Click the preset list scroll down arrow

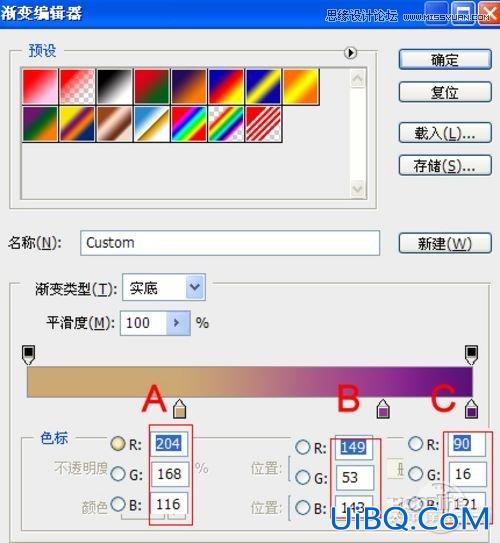pyautogui.click(x=358, y=189)
